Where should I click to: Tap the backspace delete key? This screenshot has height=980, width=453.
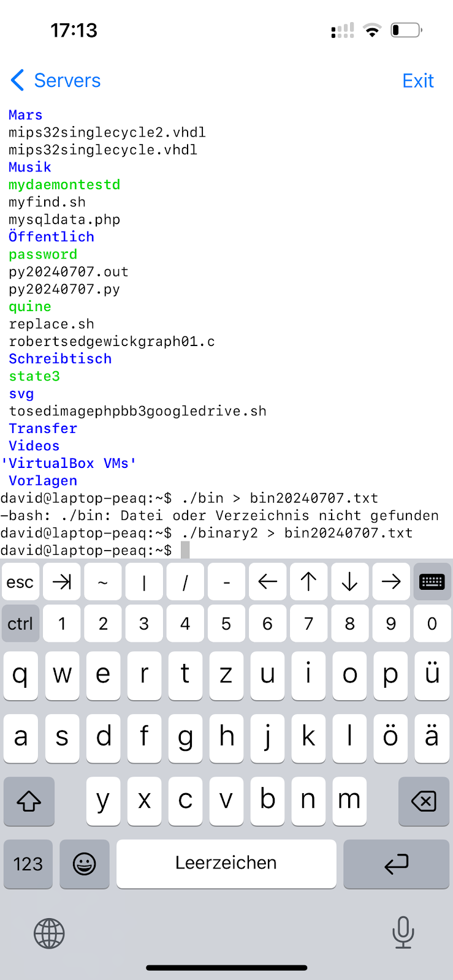point(424,801)
